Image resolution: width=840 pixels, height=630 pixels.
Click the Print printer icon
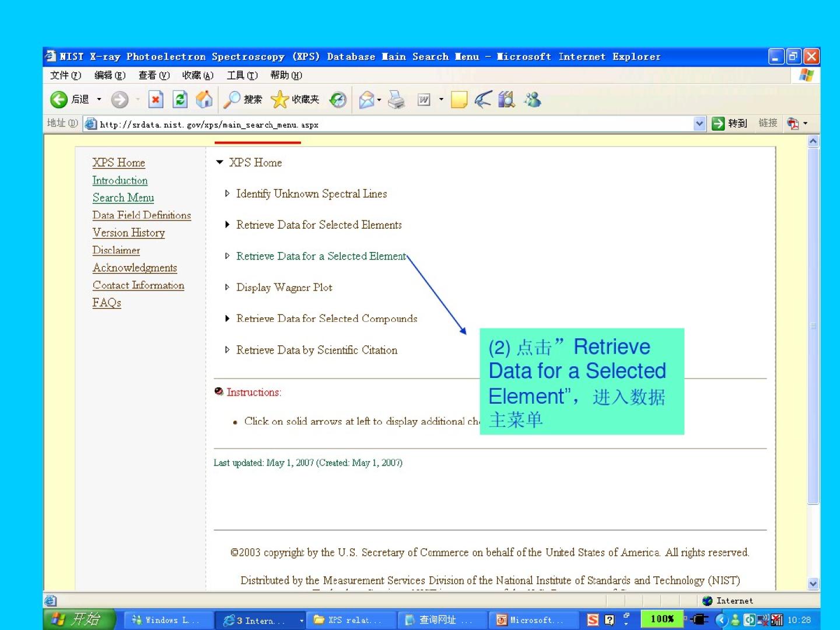pos(397,100)
